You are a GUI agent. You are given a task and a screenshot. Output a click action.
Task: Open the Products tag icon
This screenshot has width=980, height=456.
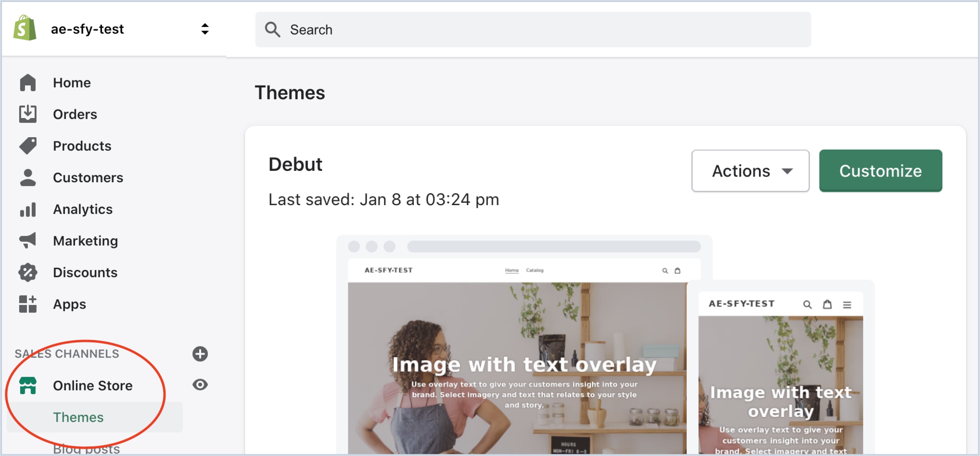28,146
